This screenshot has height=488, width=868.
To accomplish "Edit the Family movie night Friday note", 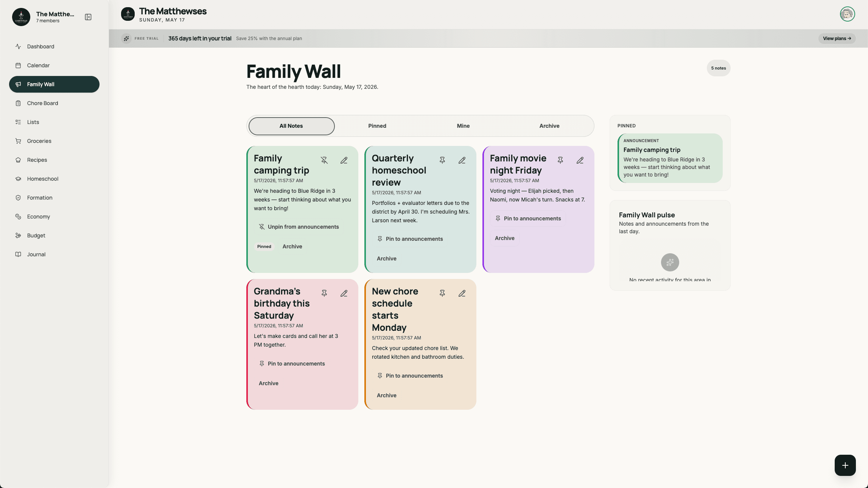I will tap(580, 160).
